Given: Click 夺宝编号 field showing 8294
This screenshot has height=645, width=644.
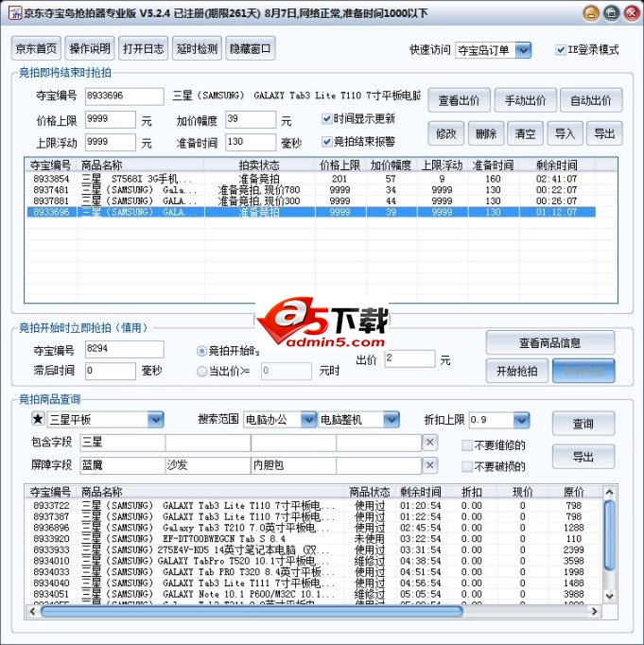Looking at the screenshot, I should 124,349.
